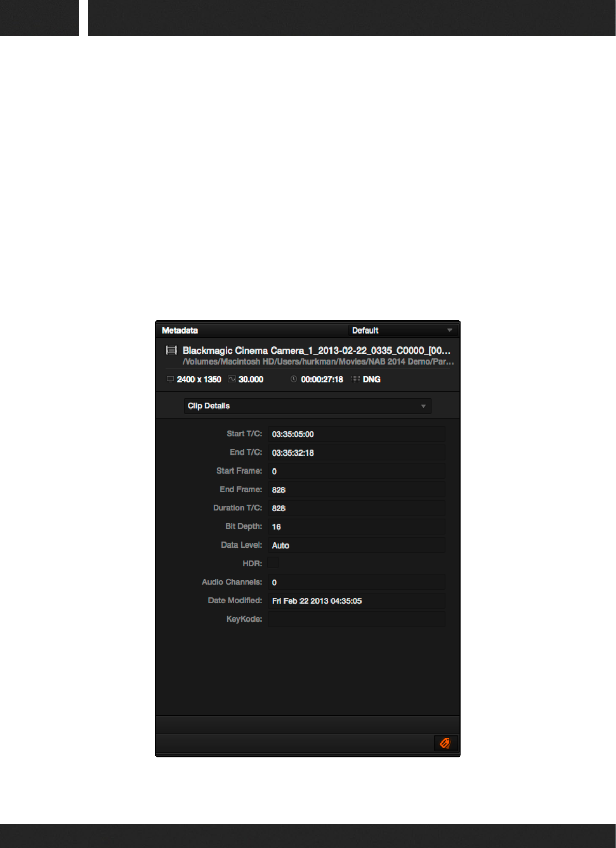Click the End T/C field
The width and height of the screenshot is (616, 848).
click(356, 452)
